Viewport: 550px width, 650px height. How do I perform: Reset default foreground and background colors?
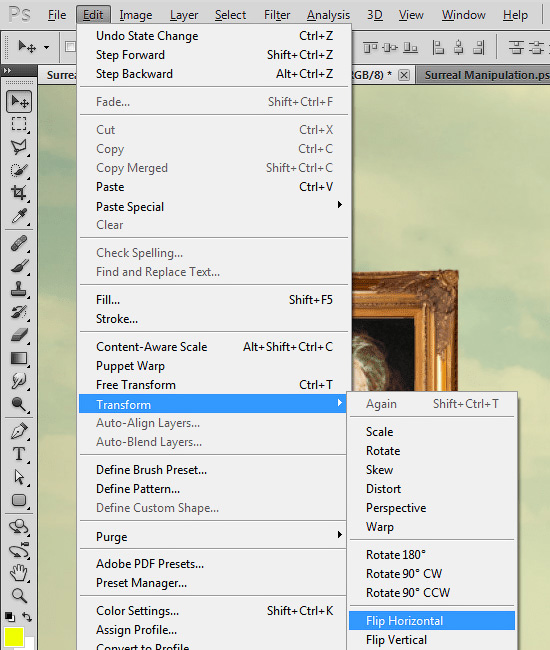(10, 617)
